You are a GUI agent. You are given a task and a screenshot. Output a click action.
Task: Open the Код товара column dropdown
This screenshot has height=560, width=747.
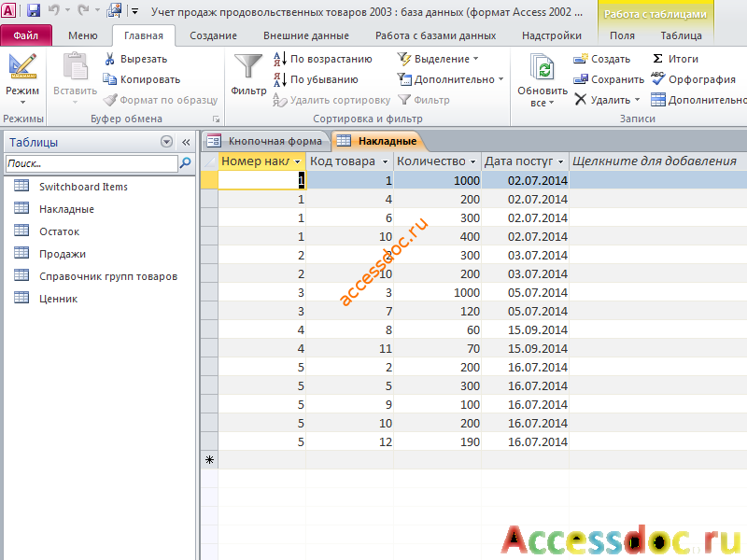pos(385,161)
